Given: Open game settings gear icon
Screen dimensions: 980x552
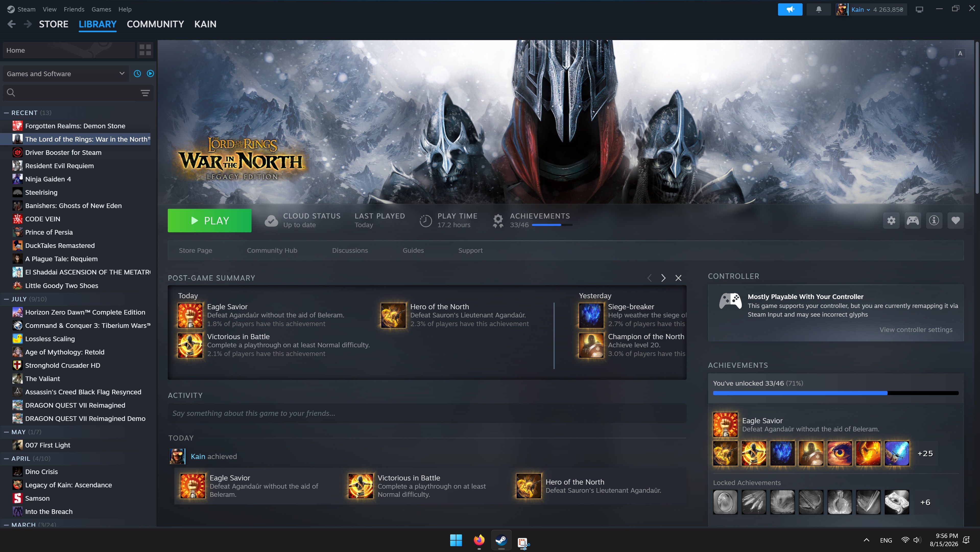Looking at the screenshot, I should (891, 221).
